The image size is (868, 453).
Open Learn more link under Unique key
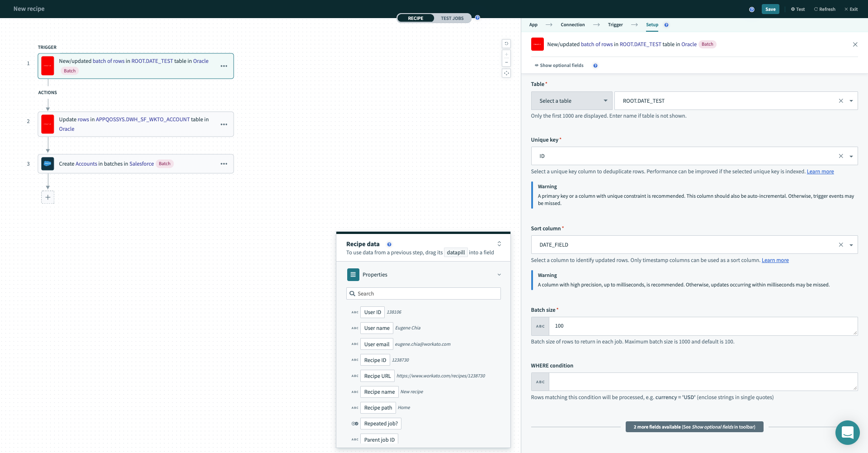[x=820, y=172]
